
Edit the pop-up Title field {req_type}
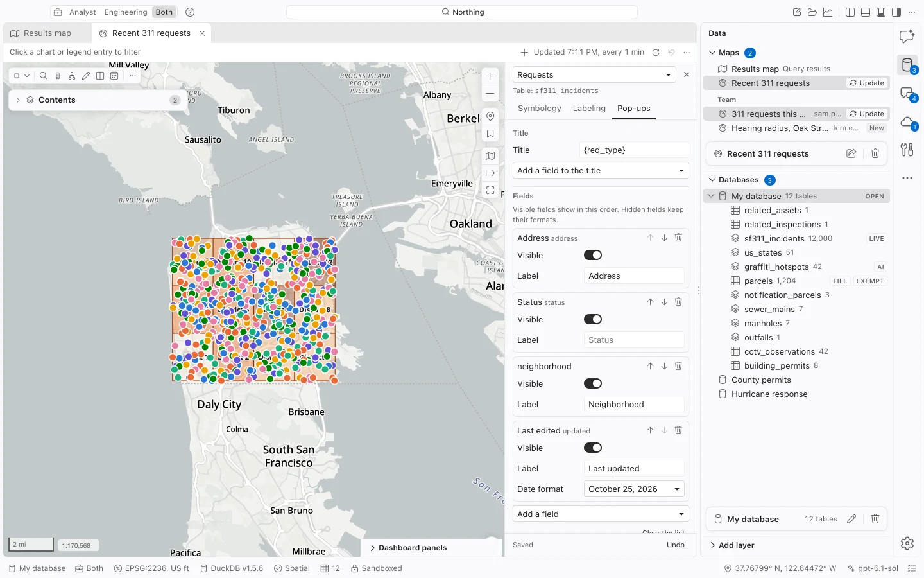click(x=634, y=150)
